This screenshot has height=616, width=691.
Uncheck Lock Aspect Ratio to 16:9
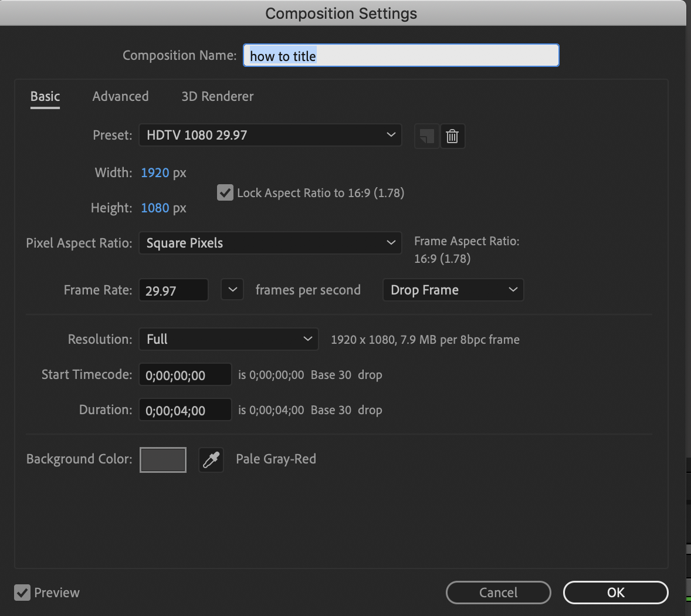(225, 192)
